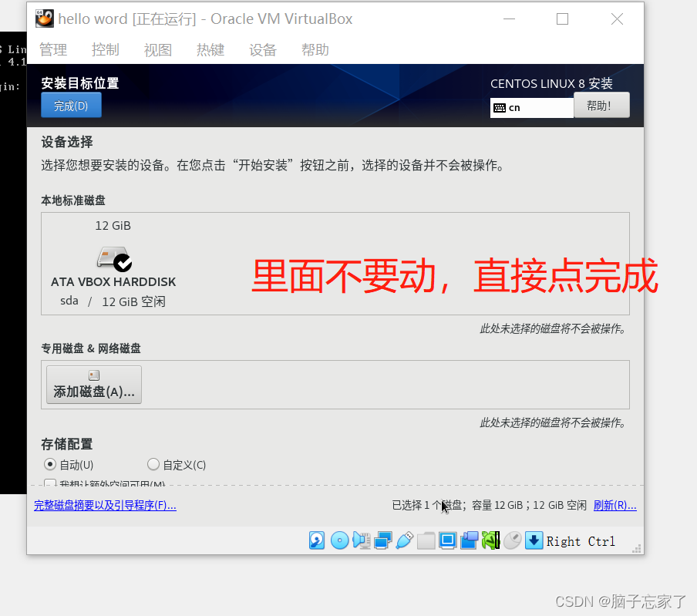This screenshot has width=697, height=616.
Task: Minimize the VirtualBox window
Action: [509, 19]
